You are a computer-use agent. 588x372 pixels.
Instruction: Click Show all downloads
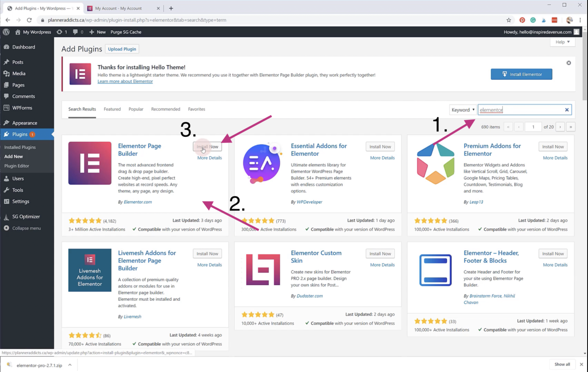tap(562, 364)
